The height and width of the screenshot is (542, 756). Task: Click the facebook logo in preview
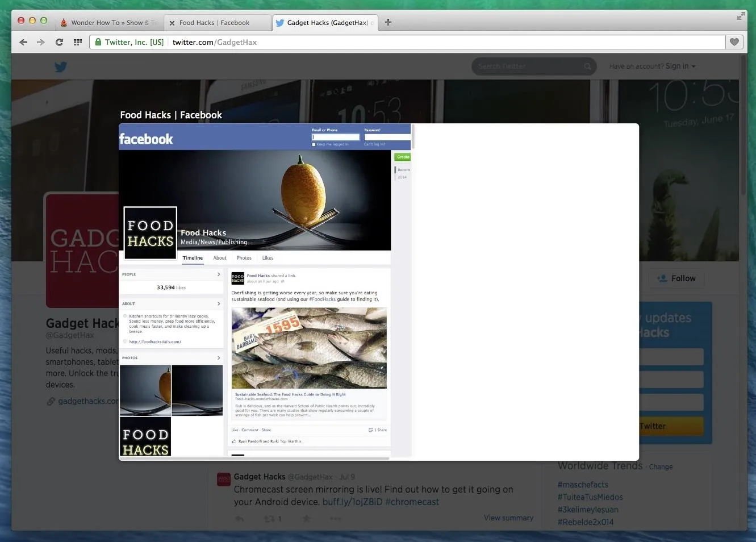tap(146, 139)
